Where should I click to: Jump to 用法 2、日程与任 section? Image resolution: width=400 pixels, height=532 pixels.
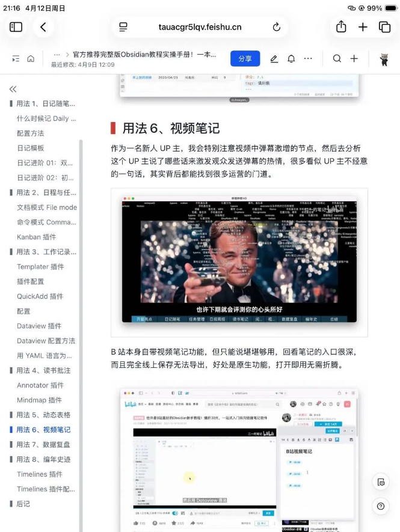pos(46,192)
